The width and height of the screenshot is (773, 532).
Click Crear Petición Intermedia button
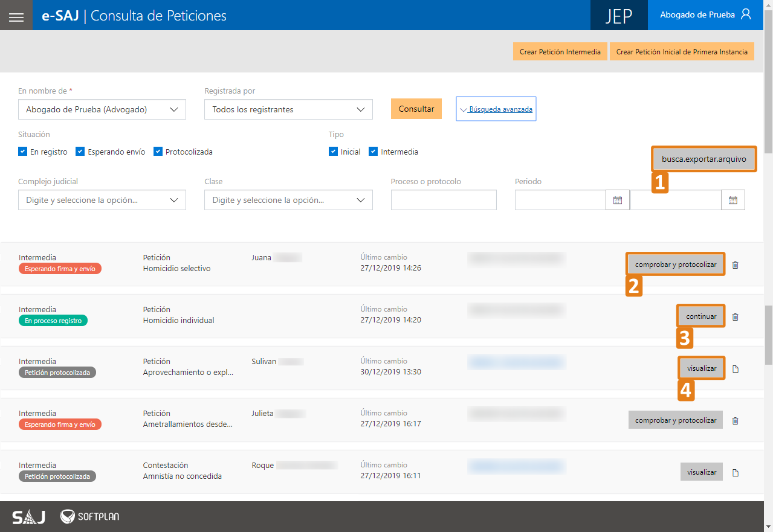click(560, 52)
